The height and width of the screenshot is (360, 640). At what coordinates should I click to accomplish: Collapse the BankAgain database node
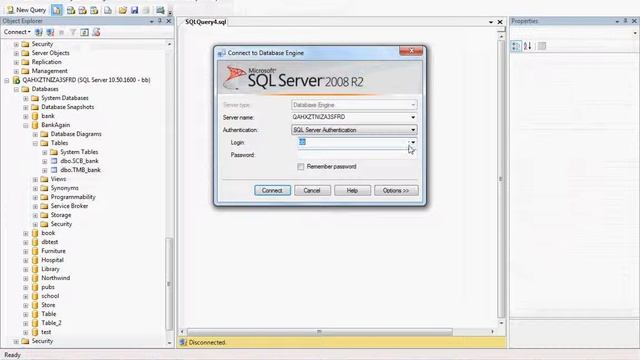tap(26, 125)
